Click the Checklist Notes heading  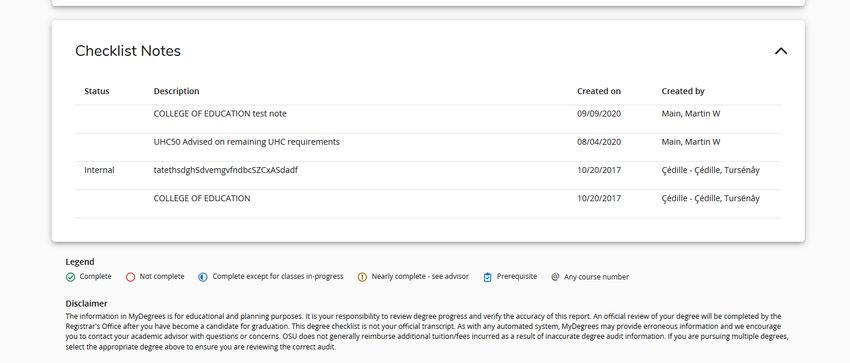click(128, 51)
